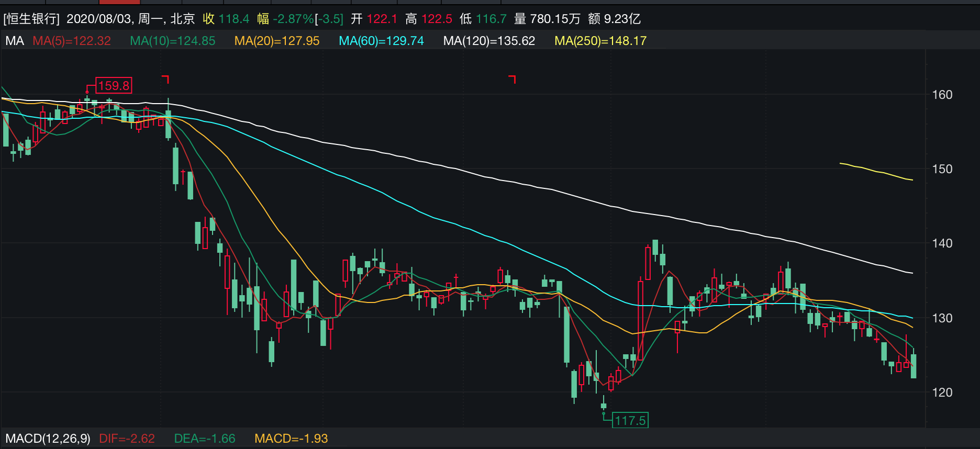Toggle the MA(20)=127.95 indicator line
Screen dimensions: 980x449
coord(276,41)
